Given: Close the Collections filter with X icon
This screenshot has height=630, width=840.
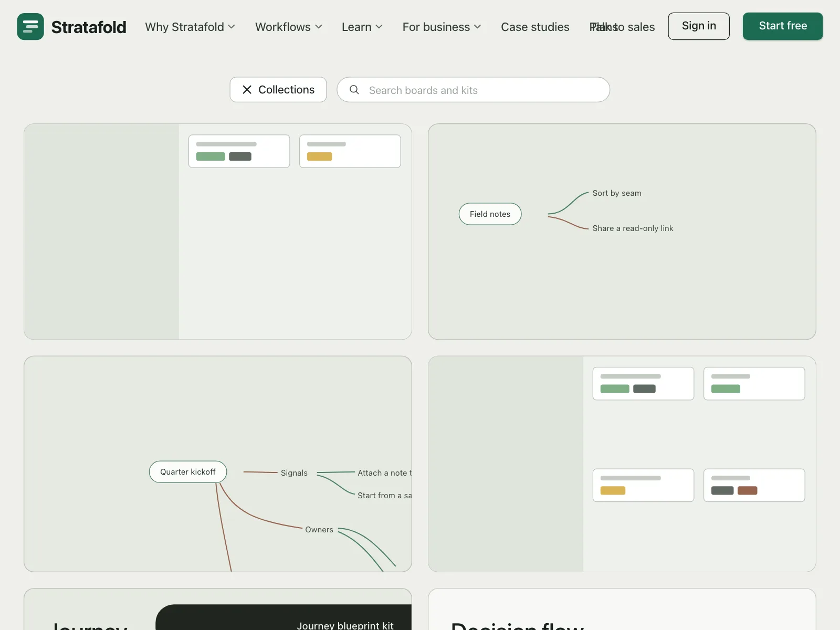Looking at the screenshot, I should [x=247, y=90].
